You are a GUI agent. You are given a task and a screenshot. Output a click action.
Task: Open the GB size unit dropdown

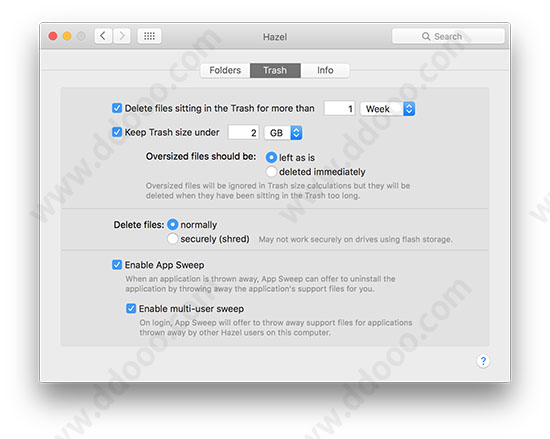[x=283, y=133]
